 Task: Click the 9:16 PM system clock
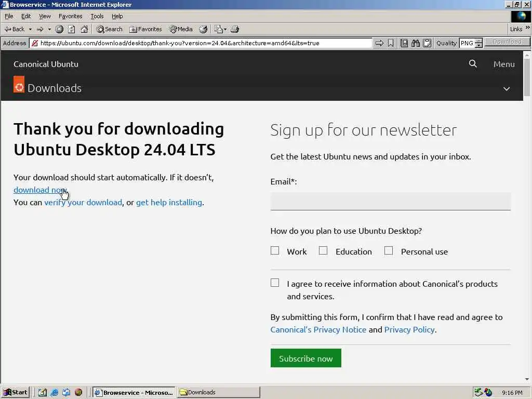512,393
